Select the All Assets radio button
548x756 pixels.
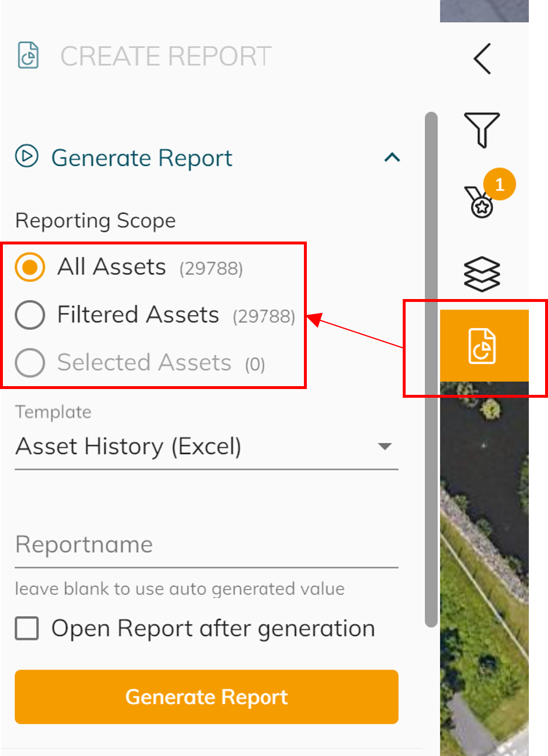coord(30,267)
